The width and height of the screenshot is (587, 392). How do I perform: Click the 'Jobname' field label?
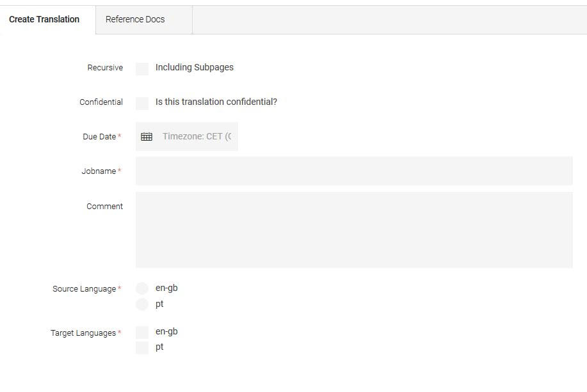(99, 171)
